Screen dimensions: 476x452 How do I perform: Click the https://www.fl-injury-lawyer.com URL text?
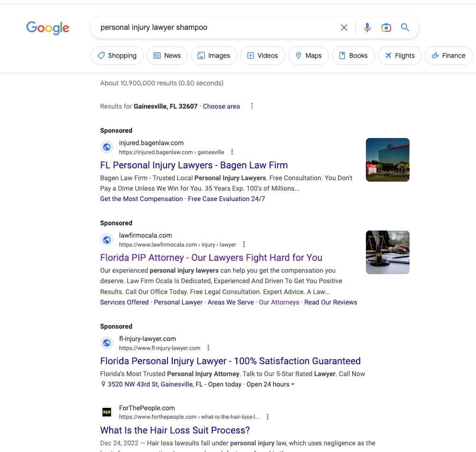coord(159,348)
